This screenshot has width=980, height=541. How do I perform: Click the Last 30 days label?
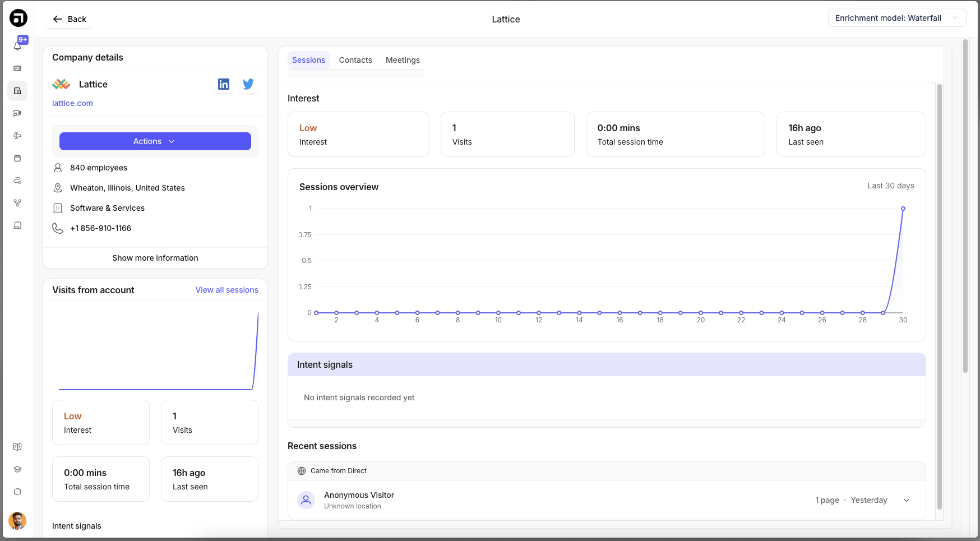[x=891, y=186]
